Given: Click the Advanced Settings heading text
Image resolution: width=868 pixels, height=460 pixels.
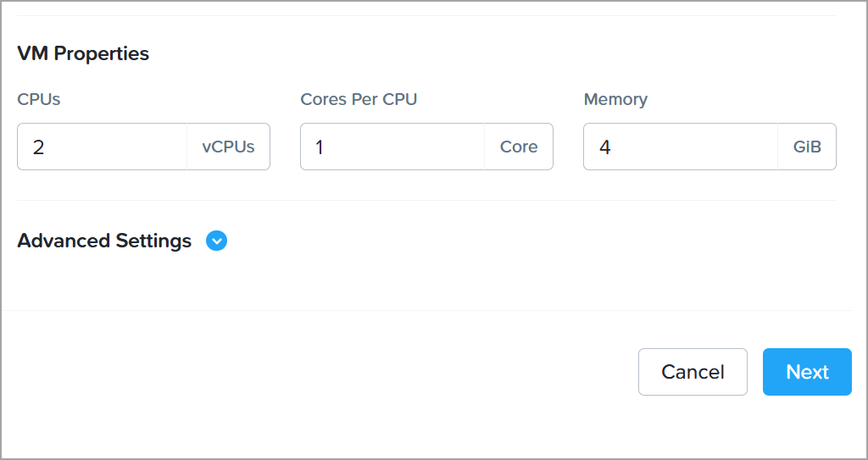Looking at the screenshot, I should [104, 241].
